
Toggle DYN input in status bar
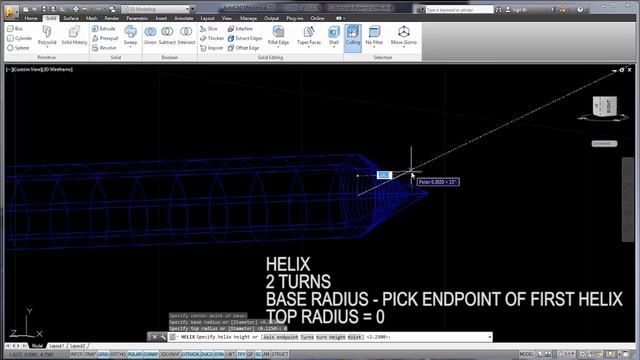coord(219,354)
